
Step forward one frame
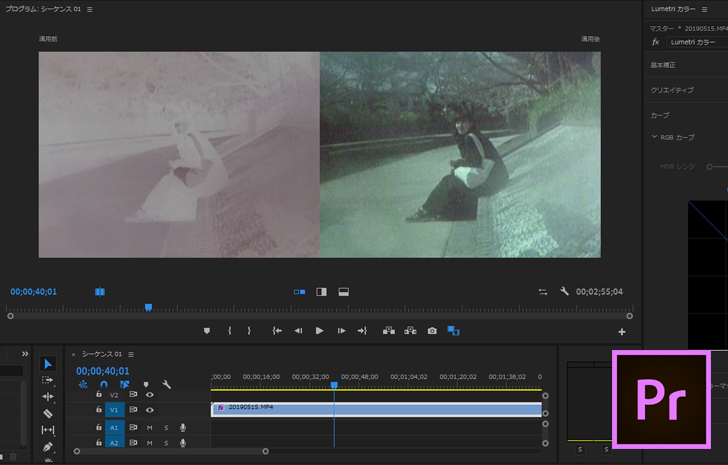tap(341, 330)
